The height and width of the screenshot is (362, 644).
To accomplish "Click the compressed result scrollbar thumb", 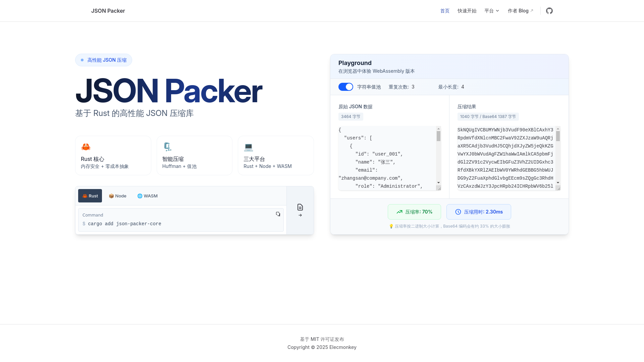I will pyautogui.click(x=558, y=136).
